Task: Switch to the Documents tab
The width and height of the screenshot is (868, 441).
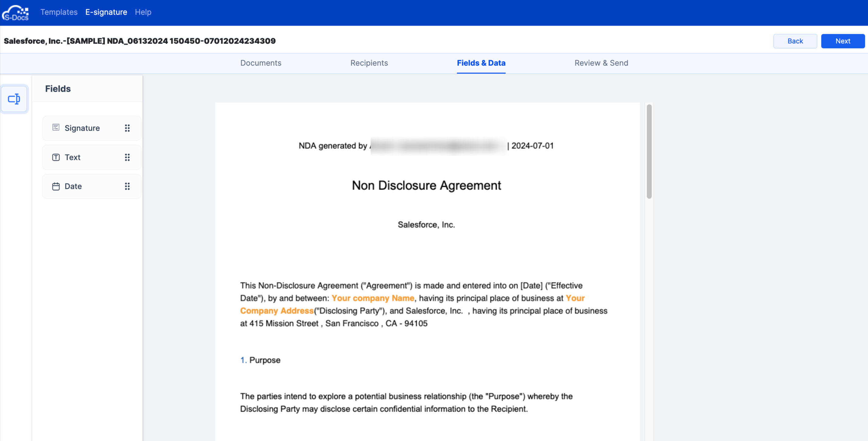Action: (261, 63)
